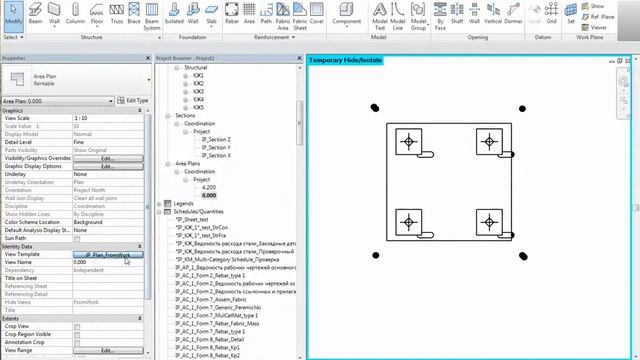This screenshot has height=360, width=640.
Task: Select Model Line tool
Action: (398, 17)
